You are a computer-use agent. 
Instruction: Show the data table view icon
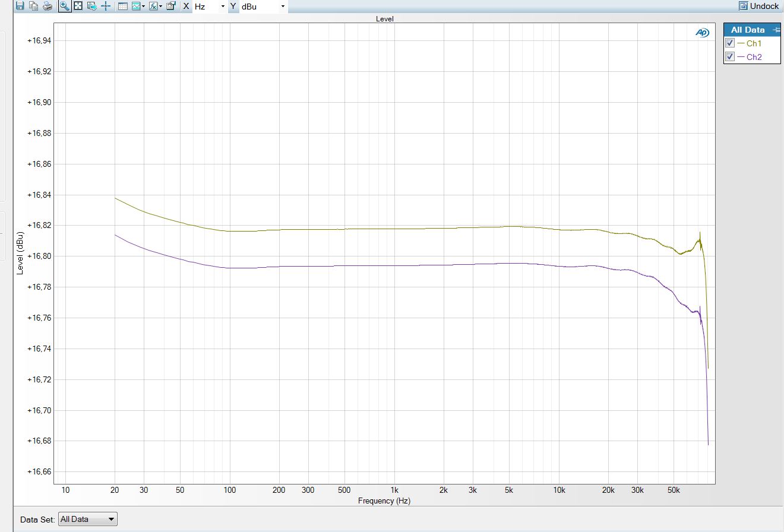[x=123, y=6]
